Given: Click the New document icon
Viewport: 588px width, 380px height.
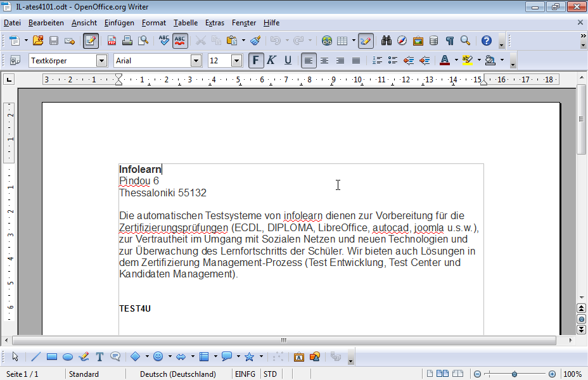Looking at the screenshot, I should pos(15,41).
